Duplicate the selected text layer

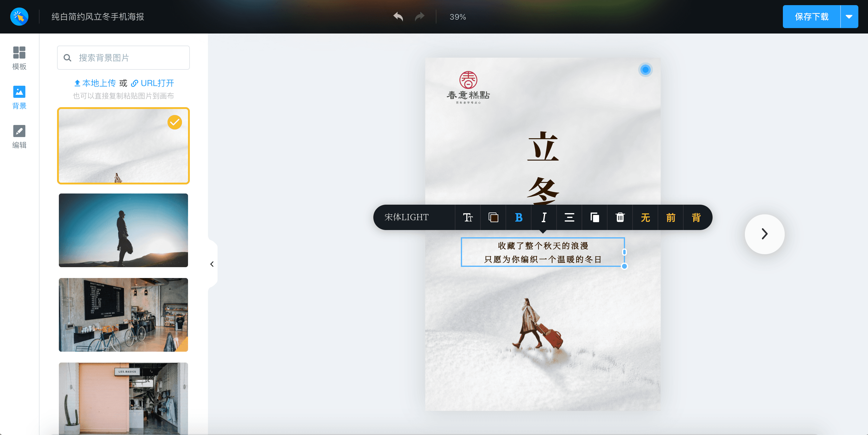(x=595, y=217)
